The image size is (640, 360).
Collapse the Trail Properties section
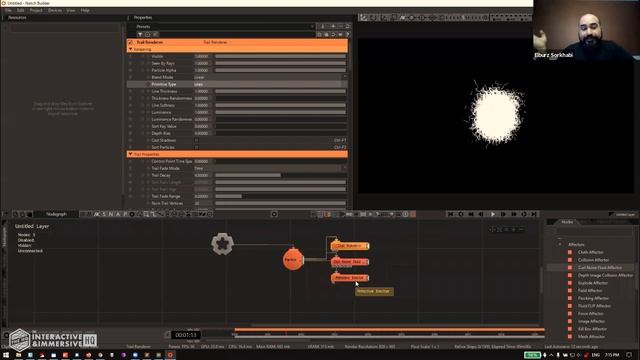click(x=131, y=154)
